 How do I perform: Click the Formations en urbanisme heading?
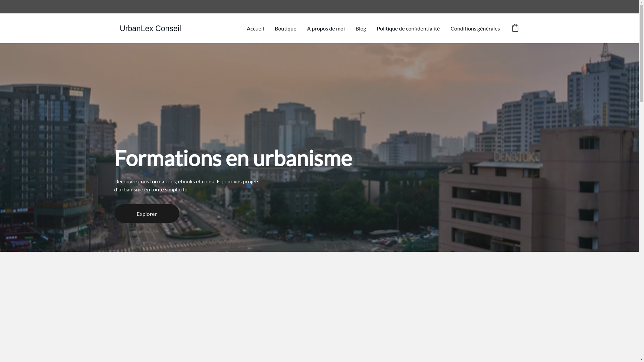(233, 158)
